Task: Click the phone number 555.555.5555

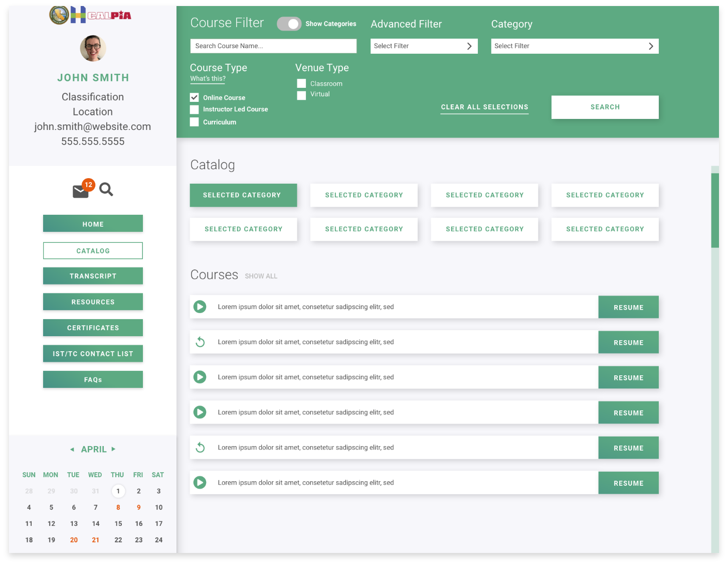Action: (x=93, y=142)
